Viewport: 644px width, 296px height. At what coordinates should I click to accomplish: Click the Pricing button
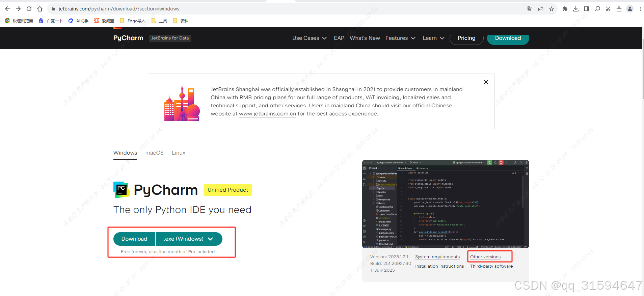point(466,38)
